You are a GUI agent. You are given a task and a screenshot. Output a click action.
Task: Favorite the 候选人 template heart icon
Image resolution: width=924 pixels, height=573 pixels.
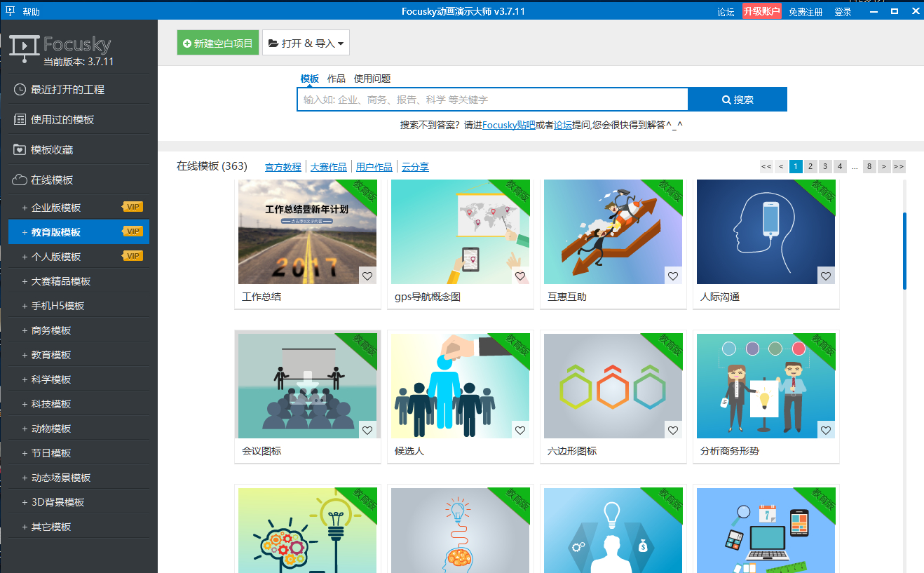[x=520, y=430]
